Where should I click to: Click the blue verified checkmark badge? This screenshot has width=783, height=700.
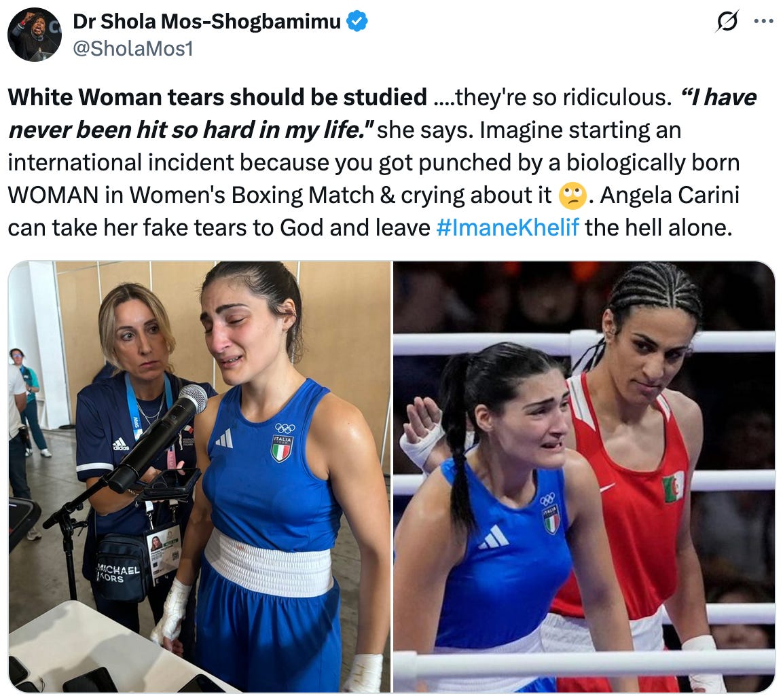tap(357, 22)
